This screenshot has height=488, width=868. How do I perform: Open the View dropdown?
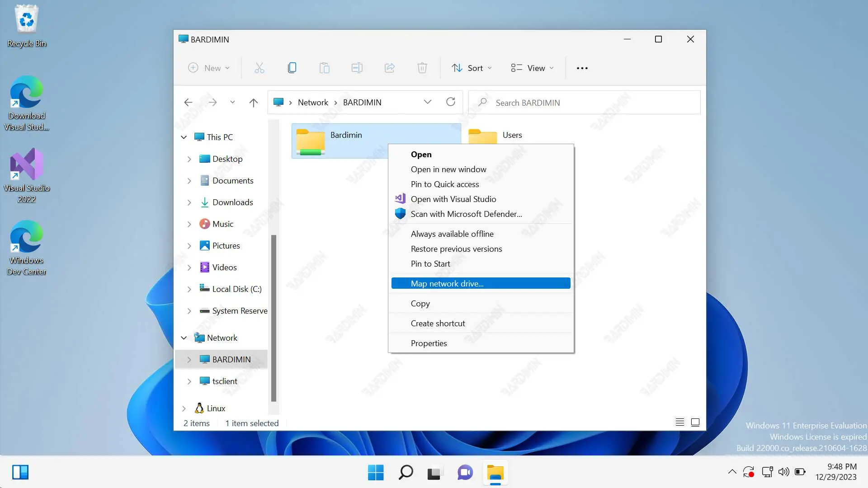(532, 68)
